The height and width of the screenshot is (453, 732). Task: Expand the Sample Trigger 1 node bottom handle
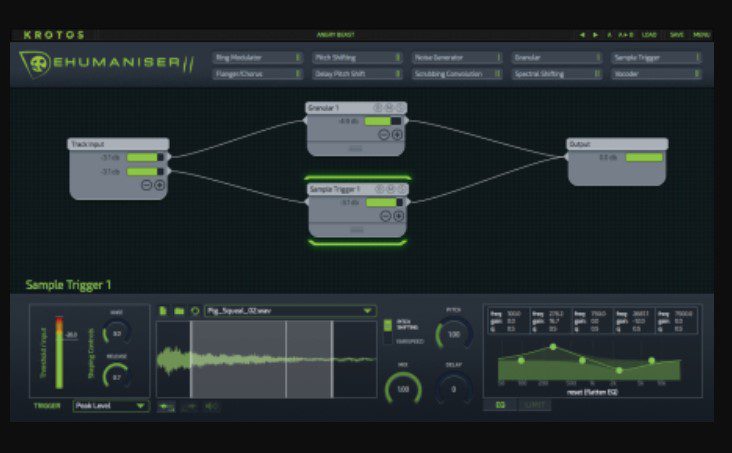coord(357,230)
